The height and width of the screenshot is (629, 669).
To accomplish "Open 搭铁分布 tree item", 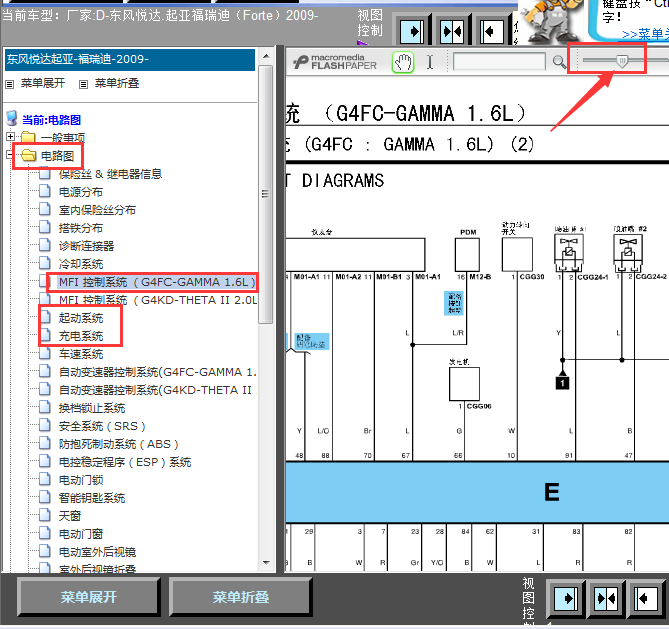I will [x=81, y=227].
